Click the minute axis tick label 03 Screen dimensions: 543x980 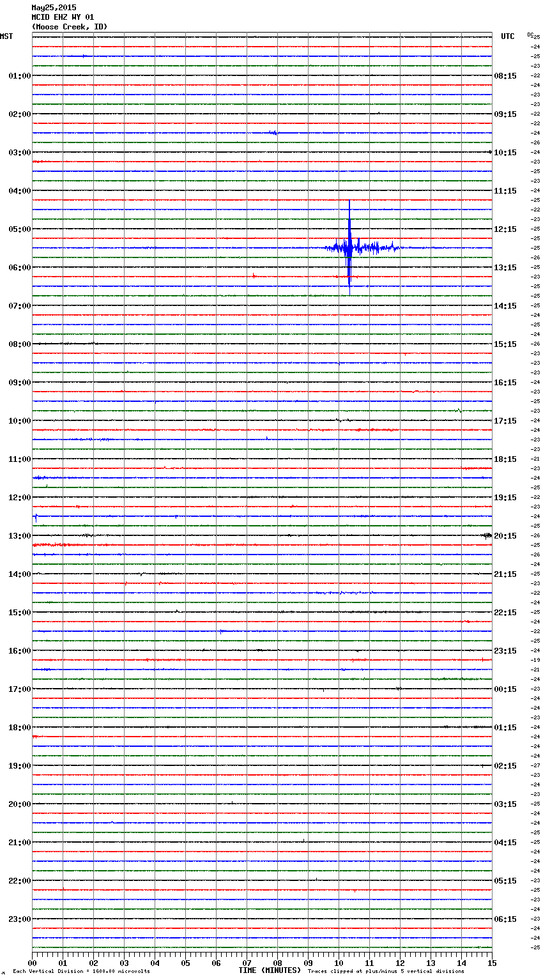click(x=124, y=963)
